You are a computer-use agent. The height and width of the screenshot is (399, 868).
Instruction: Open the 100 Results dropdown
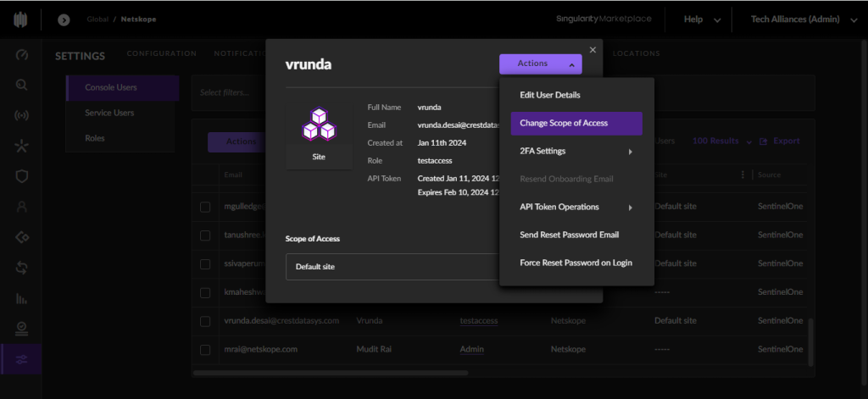click(x=722, y=141)
